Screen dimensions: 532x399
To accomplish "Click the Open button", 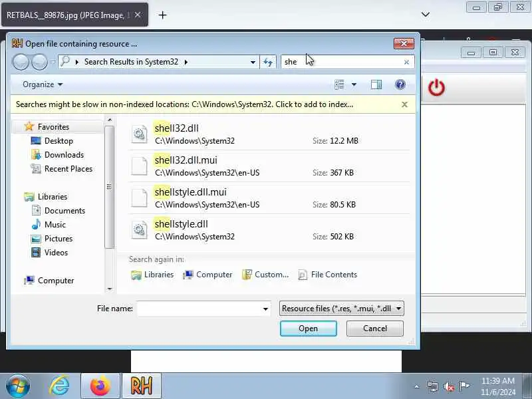I will 309,329.
